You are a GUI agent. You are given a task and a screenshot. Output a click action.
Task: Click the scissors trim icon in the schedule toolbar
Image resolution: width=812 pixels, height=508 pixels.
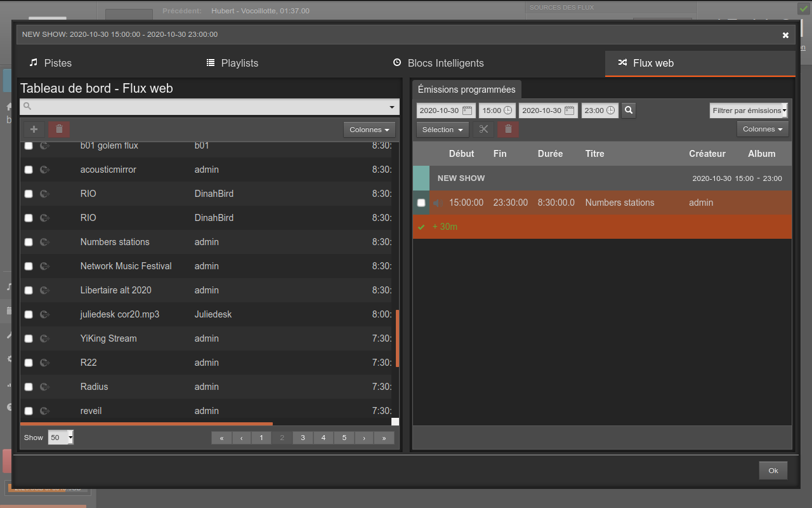[483, 130]
